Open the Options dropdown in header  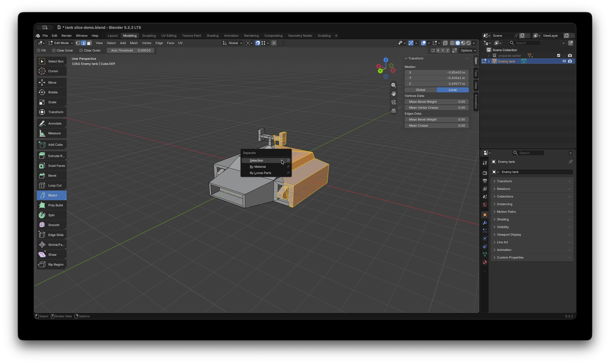pyautogui.click(x=468, y=51)
